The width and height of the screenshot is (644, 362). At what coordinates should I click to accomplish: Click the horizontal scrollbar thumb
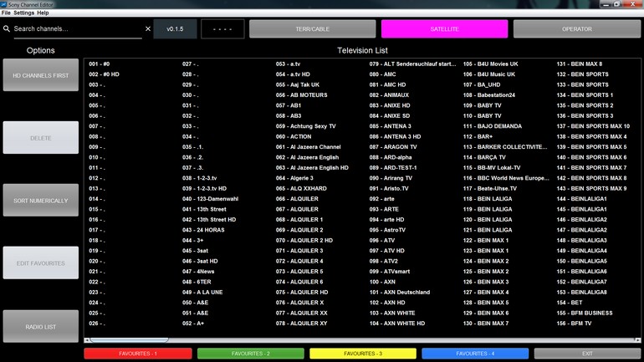point(129,339)
